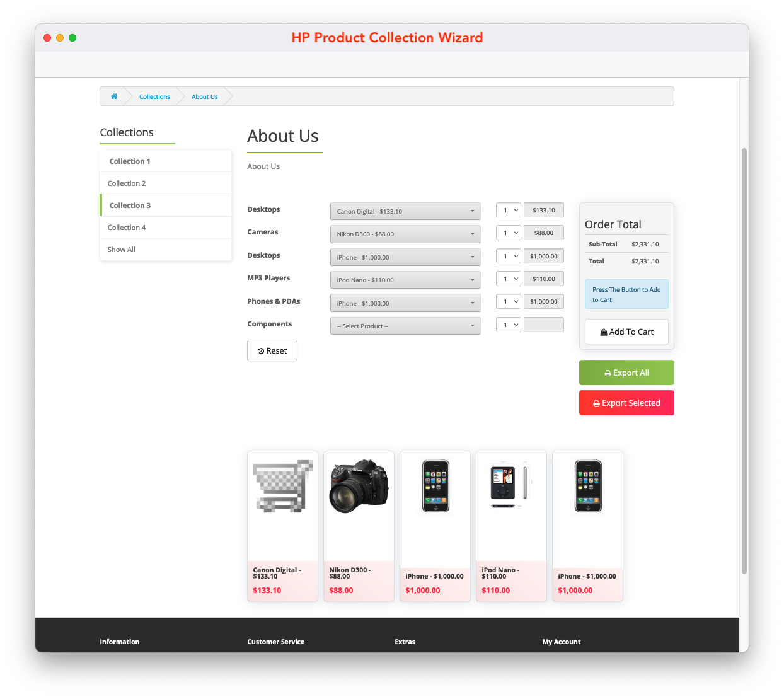This screenshot has height=699, width=784.
Task: Choose Show All in Collections sidebar
Action: [122, 250]
